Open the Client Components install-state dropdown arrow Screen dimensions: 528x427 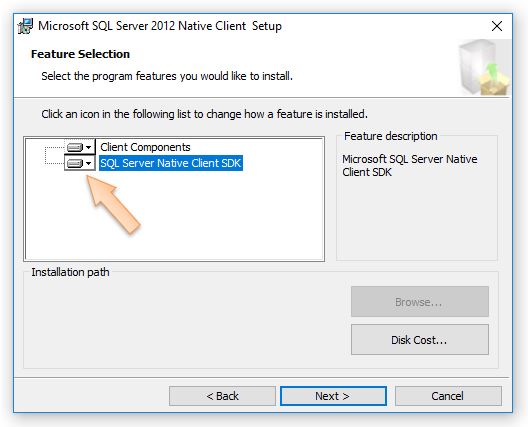tap(89, 147)
